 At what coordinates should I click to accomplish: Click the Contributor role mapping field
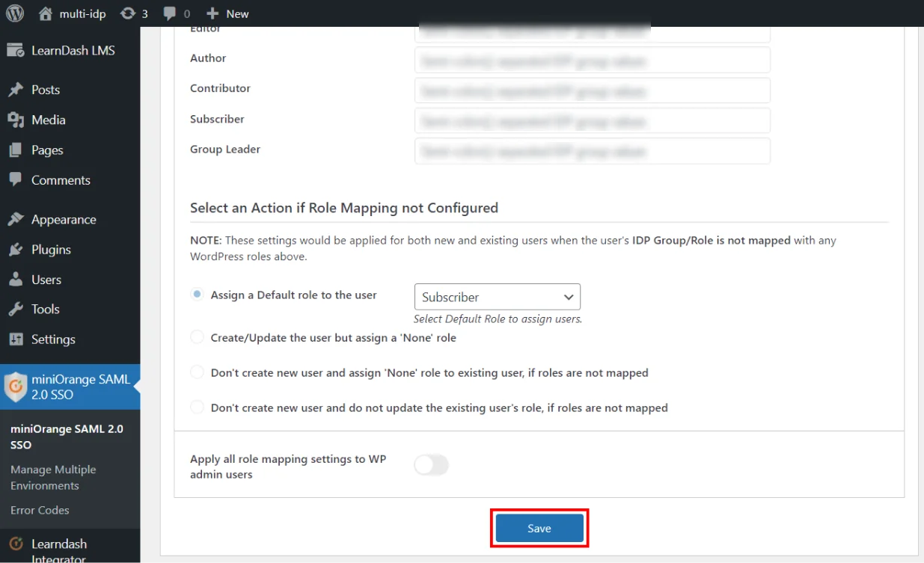click(x=593, y=90)
